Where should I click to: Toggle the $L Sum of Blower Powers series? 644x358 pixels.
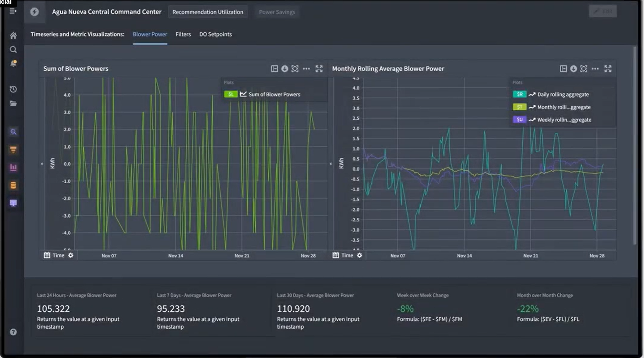pos(231,94)
